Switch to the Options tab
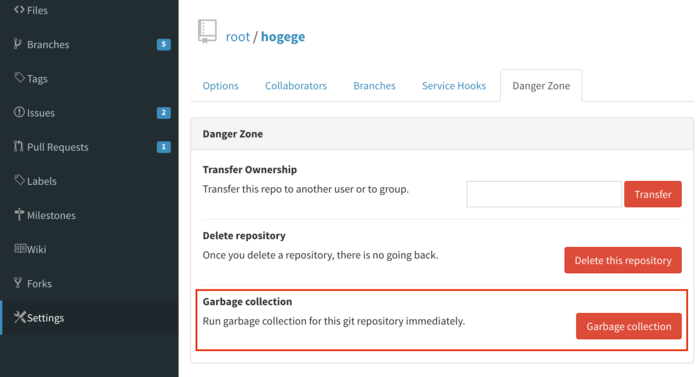 [x=221, y=86]
